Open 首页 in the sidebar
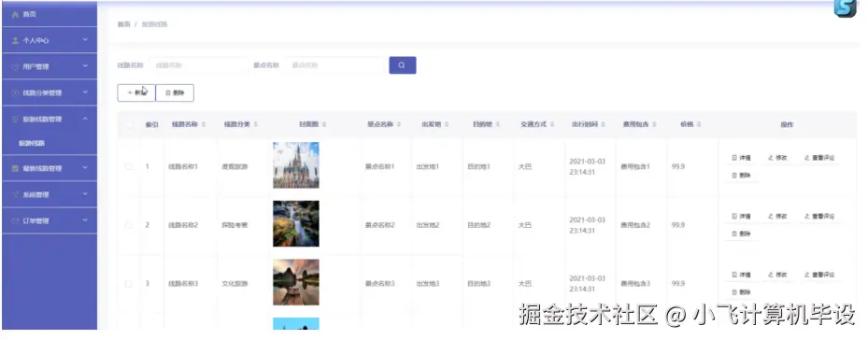This screenshot has width=868, height=340. [x=50, y=14]
